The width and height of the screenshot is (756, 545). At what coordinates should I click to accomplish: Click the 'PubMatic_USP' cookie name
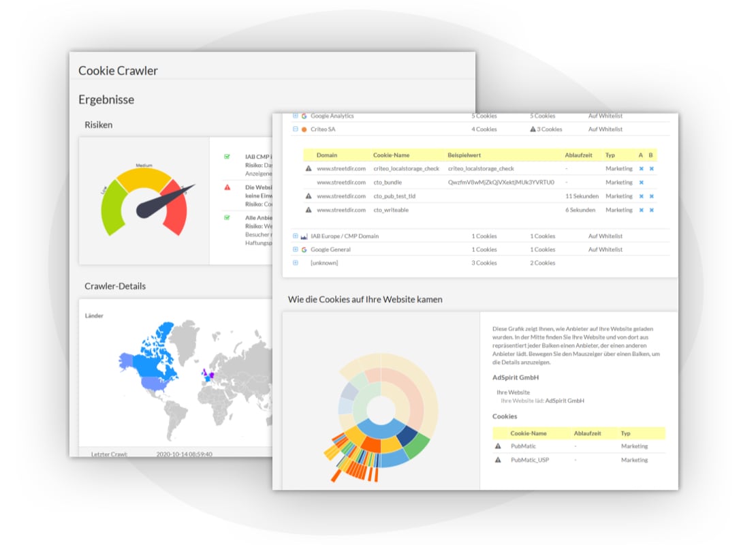(529, 460)
